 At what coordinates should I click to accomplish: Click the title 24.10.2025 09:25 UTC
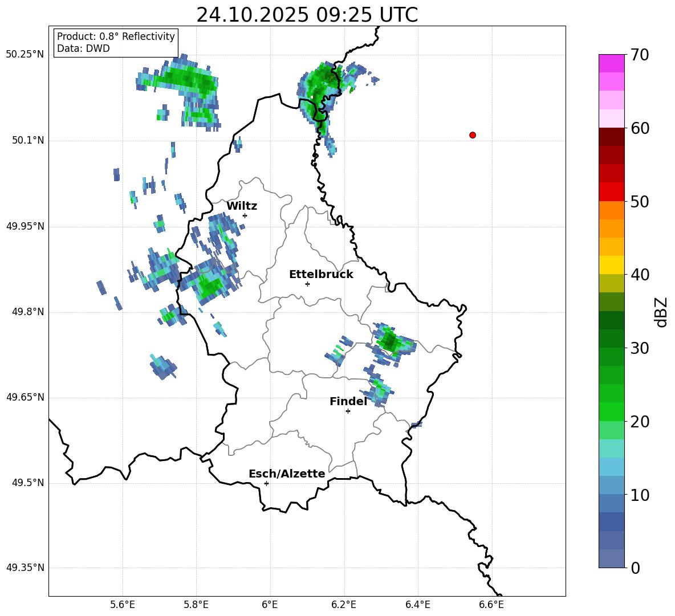[307, 15]
